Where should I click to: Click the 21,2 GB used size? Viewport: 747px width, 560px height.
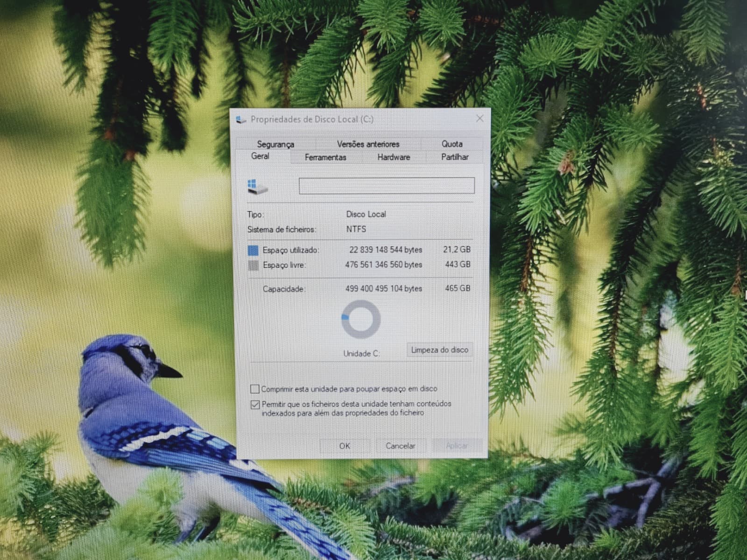(x=457, y=250)
